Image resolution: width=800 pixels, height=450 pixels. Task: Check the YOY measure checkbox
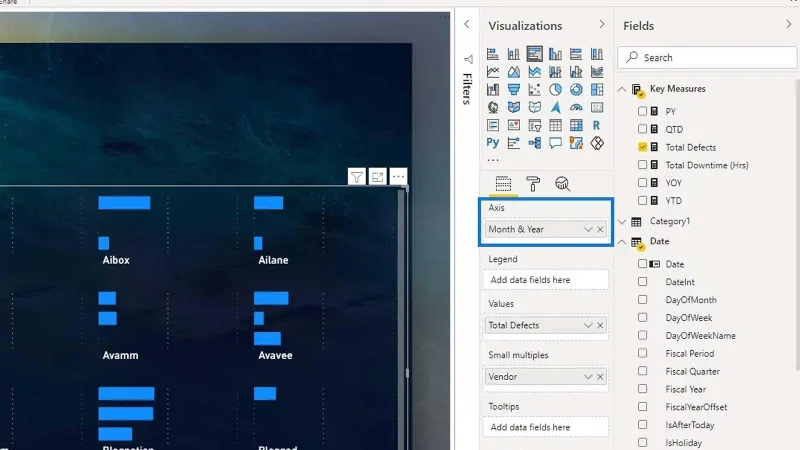pyautogui.click(x=642, y=183)
